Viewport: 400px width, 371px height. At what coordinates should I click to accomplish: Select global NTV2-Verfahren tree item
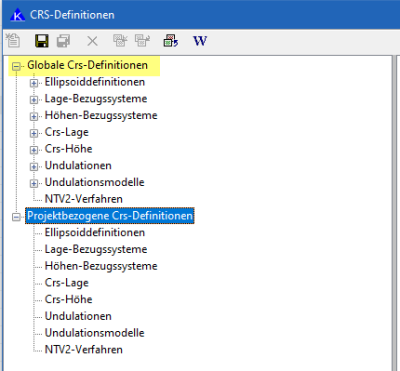pyautogui.click(x=84, y=199)
